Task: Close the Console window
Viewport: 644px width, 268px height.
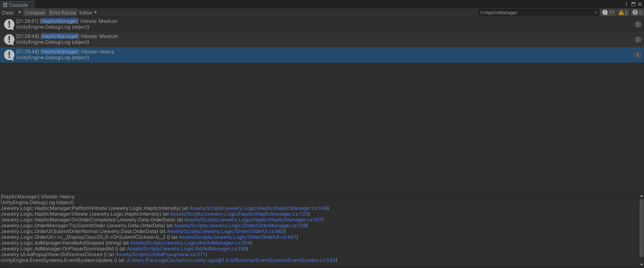Action: pos(640,4)
